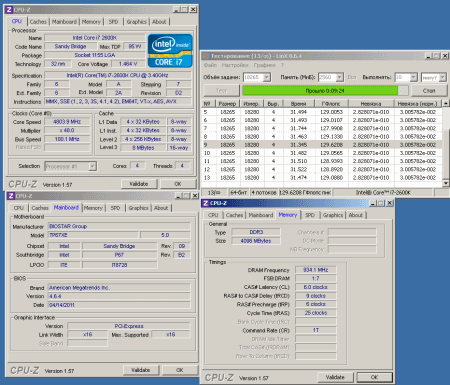Open the Графики menu in LinX
This screenshot has width=450, height=385.
coord(264,65)
